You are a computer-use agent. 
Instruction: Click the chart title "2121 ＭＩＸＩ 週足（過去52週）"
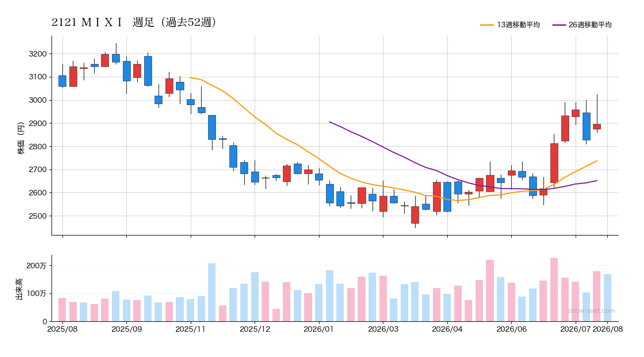(x=134, y=23)
